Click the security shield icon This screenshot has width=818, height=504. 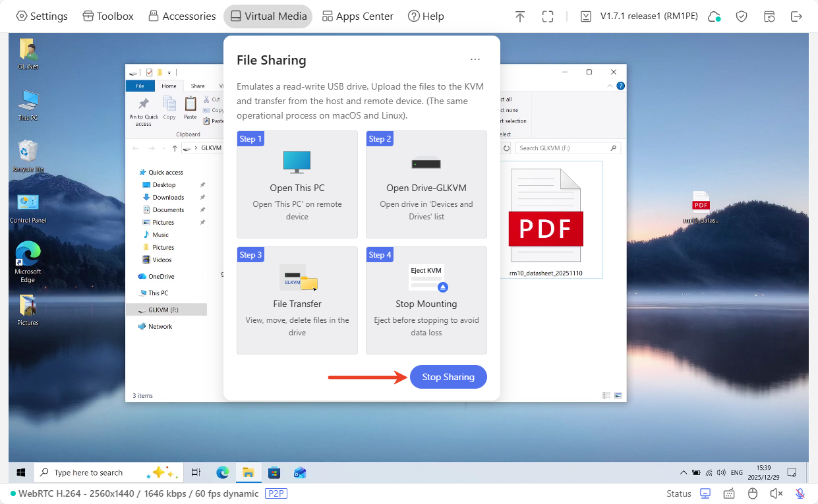[742, 16]
